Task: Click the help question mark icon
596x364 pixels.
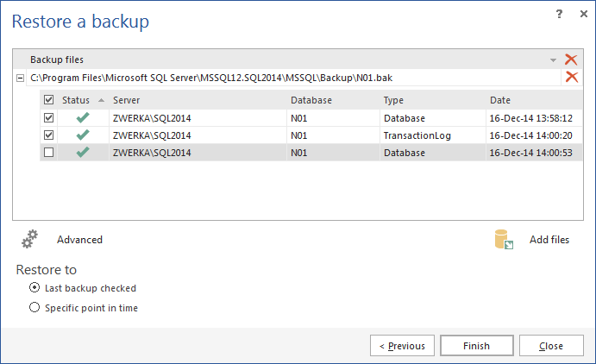Action: (559, 14)
